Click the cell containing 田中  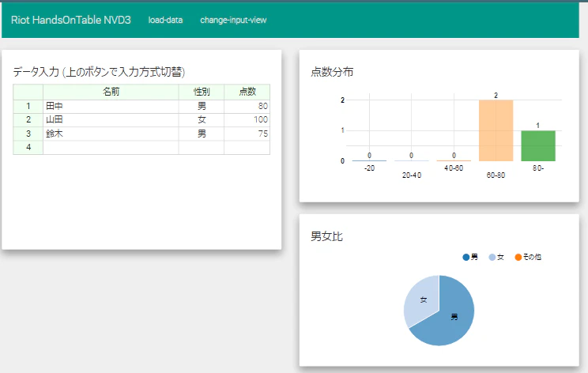(111, 107)
